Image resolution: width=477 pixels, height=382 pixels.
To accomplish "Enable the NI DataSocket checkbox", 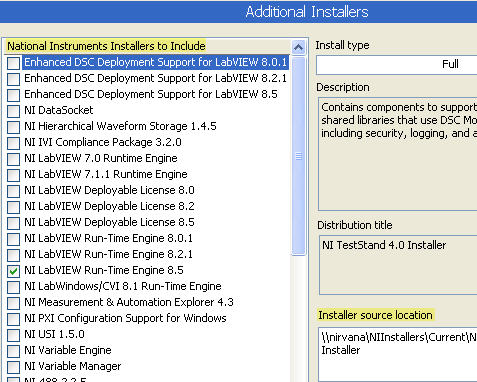I will 13,111.
